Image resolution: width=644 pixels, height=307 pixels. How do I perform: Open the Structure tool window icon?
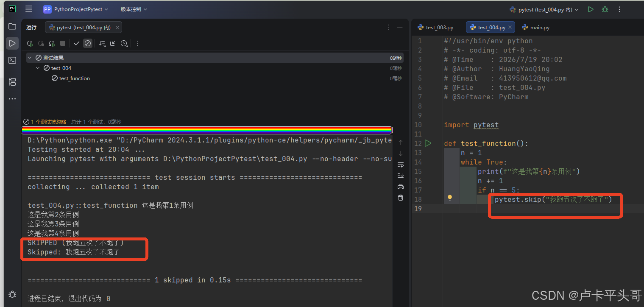click(x=12, y=82)
